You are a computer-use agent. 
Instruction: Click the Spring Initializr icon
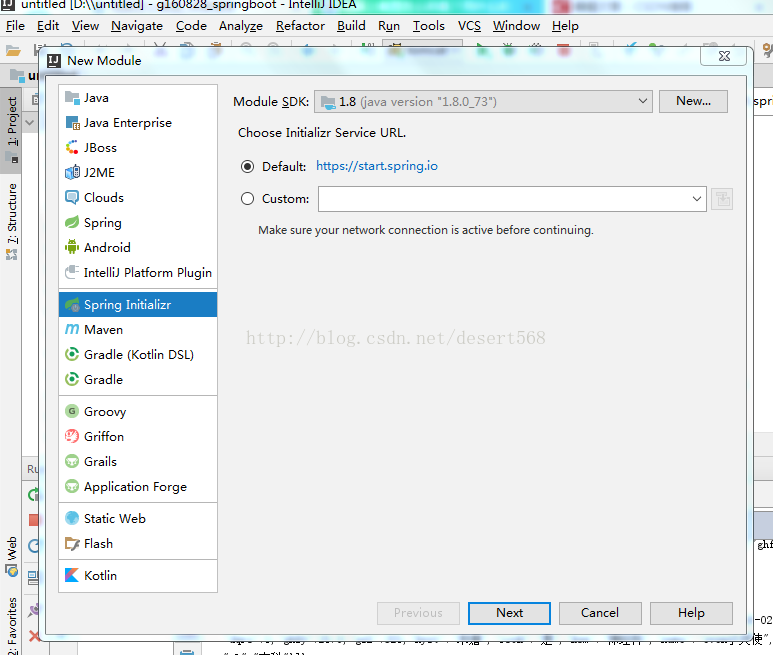click(x=72, y=305)
